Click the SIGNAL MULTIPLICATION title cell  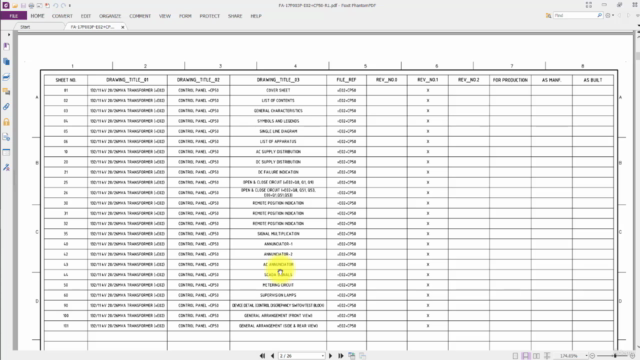click(x=278, y=234)
